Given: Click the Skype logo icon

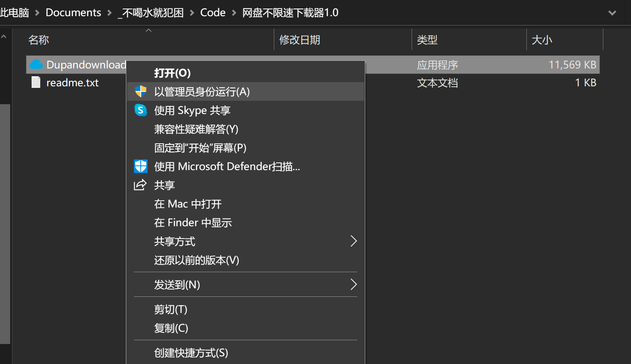Looking at the screenshot, I should click(141, 110).
